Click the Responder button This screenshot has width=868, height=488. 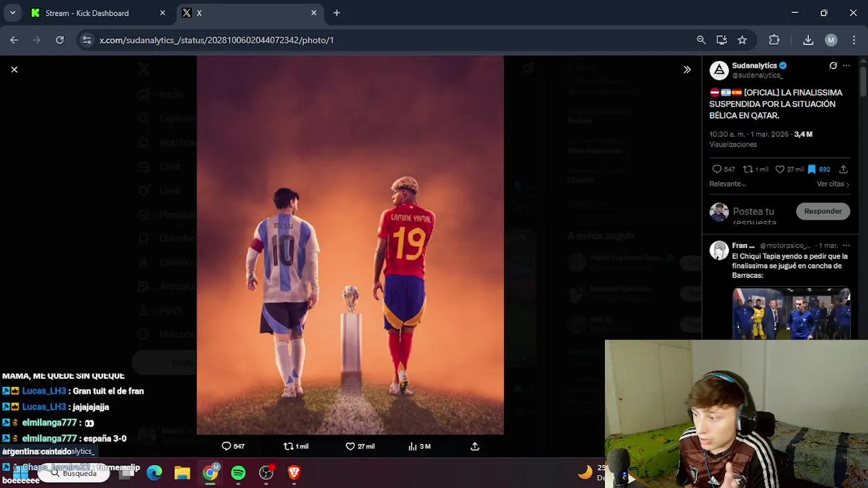click(823, 211)
